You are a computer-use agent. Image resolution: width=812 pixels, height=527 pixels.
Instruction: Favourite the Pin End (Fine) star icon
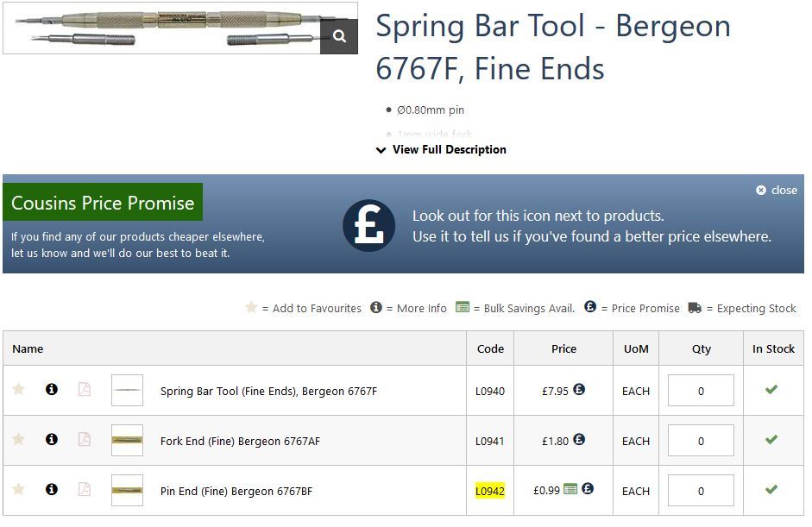pyautogui.click(x=19, y=489)
